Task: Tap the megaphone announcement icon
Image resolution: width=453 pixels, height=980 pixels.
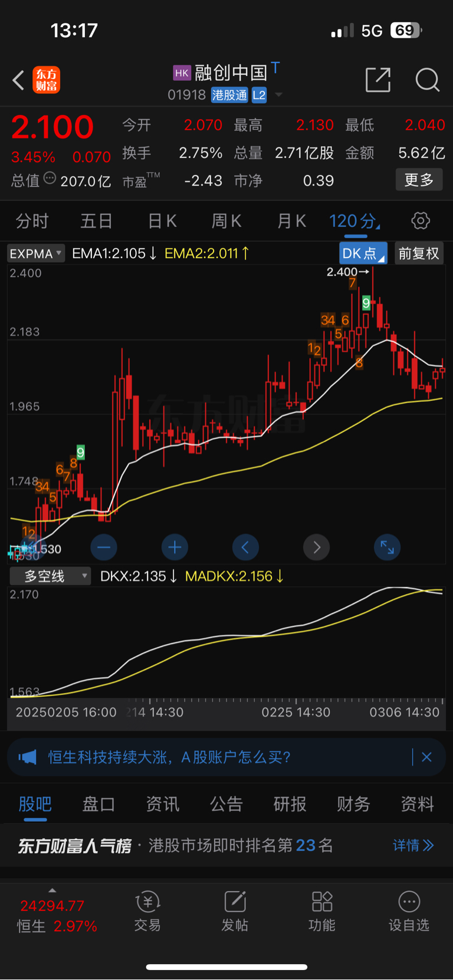Action: click(x=27, y=757)
